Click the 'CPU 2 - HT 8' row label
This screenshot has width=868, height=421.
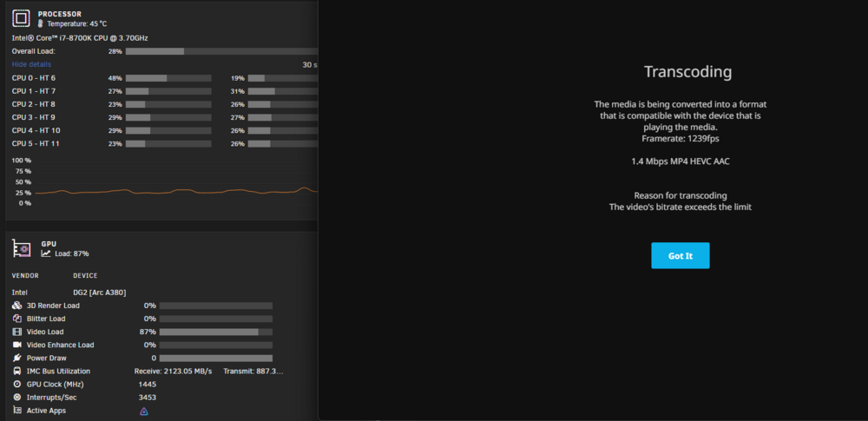click(34, 104)
